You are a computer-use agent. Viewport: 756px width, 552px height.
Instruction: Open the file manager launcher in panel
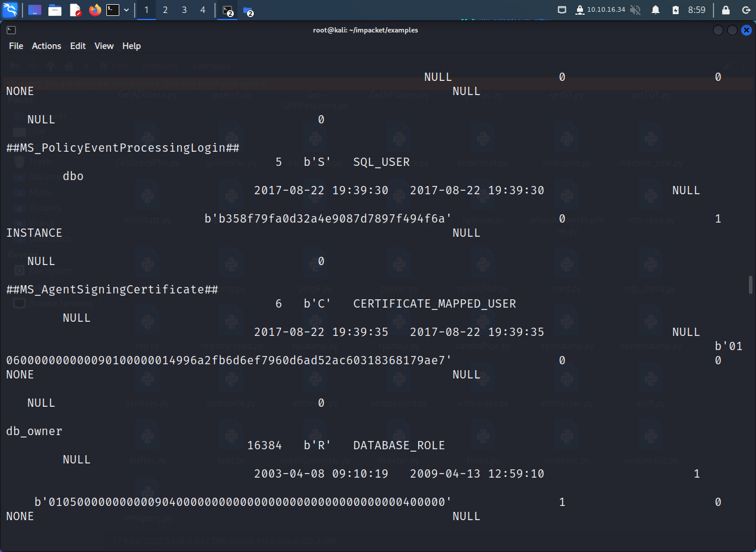click(x=55, y=10)
